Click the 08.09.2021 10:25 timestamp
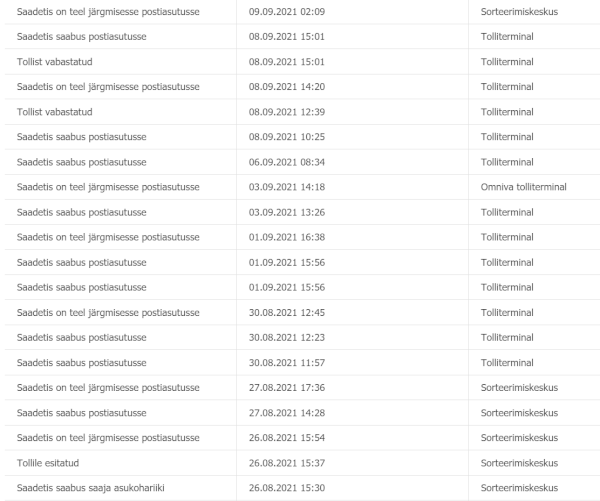 pos(287,137)
